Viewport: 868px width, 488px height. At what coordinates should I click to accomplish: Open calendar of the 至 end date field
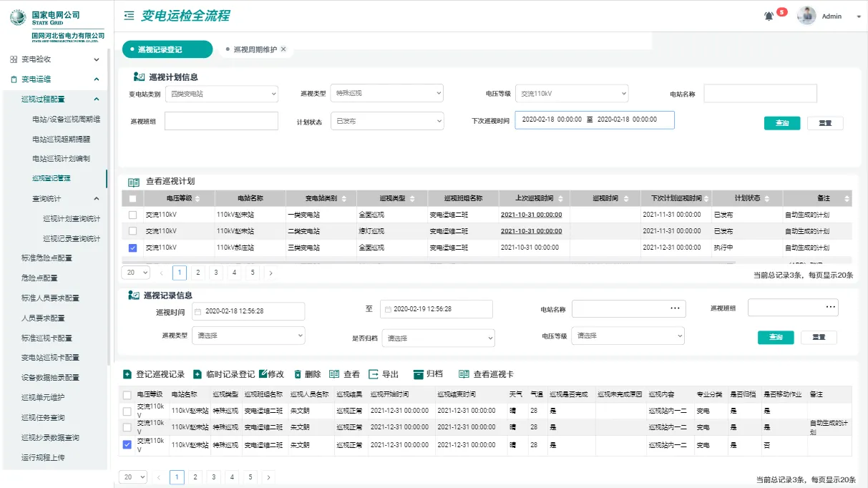click(389, 309)
